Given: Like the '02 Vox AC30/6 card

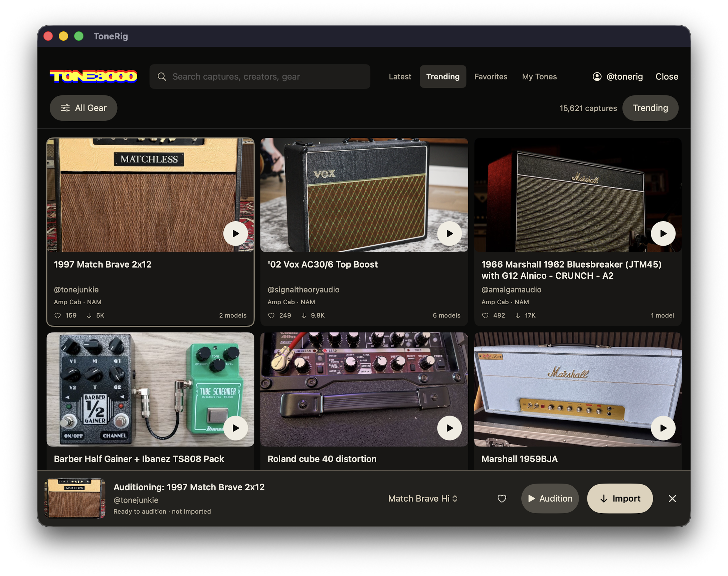Looking at the screenshot, I should click(271, 315).
